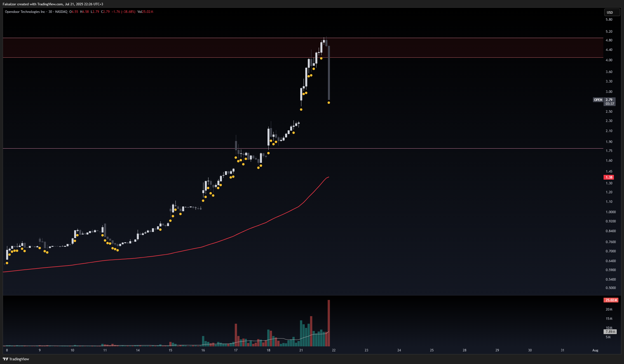Click the date 22 on time axis

click(x=334, y=350)
